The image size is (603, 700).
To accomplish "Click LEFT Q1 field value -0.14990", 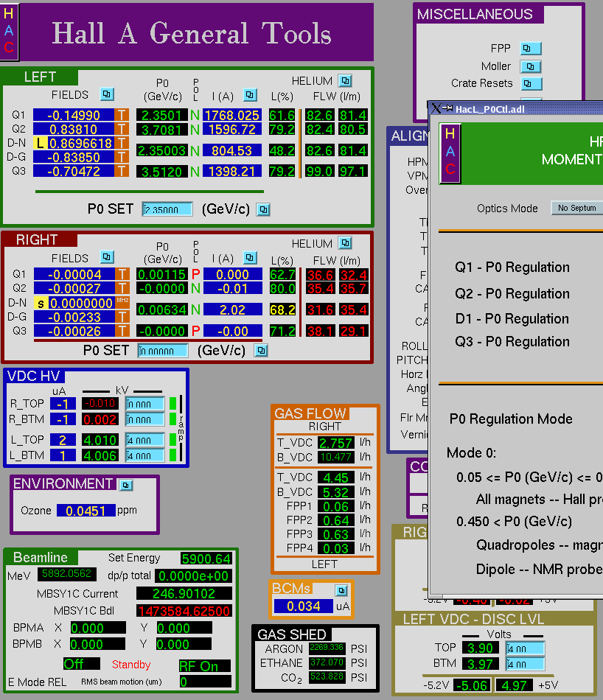I will point(74,115).
